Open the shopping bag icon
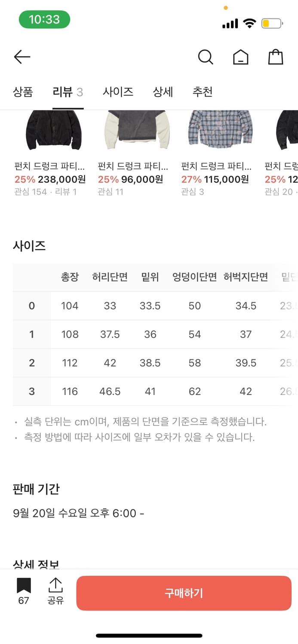The width and height of the screenshot is (298, 644). [276, 57]
